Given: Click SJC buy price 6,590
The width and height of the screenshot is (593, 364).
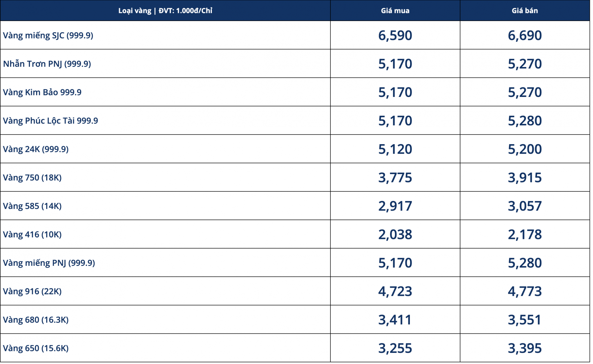Looking at the screenshot, I should click(395, 36).
